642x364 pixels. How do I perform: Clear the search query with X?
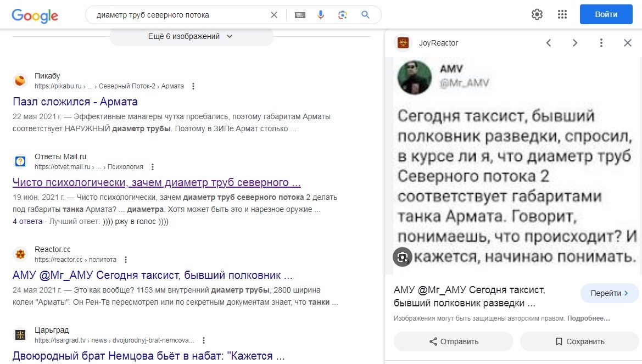(274, 15)
